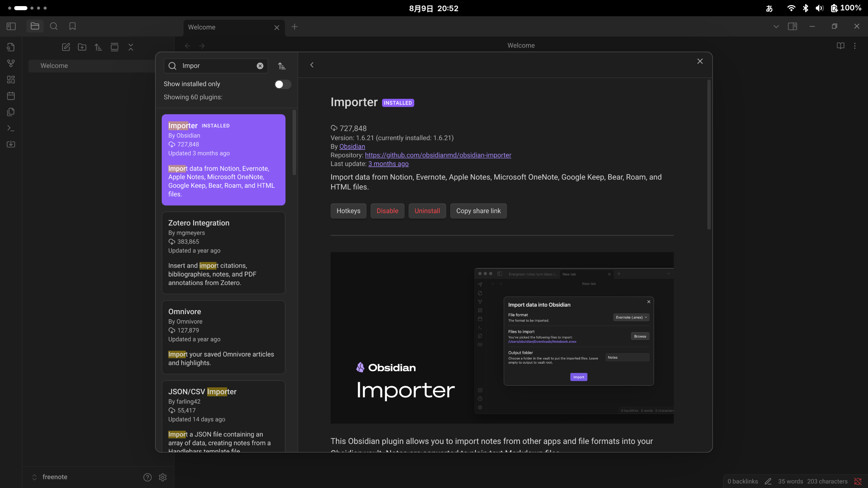Open help icon near vault name
The height and width of the screenshot is (488, 868).
(147, 477)
